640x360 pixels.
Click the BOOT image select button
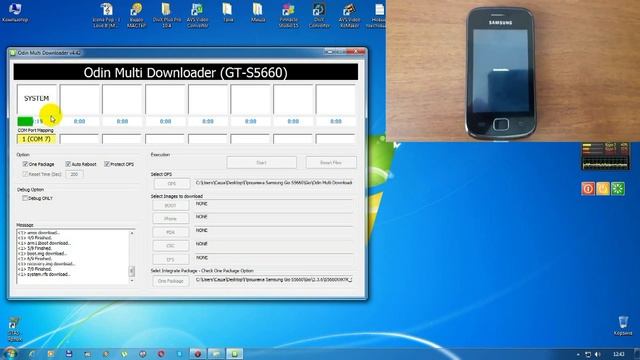point(171,205)
